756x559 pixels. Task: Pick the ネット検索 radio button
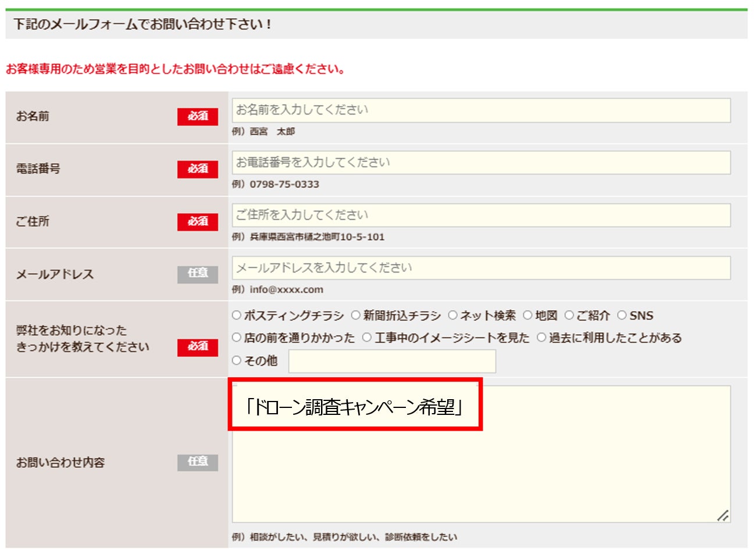(x=453, y=316)
